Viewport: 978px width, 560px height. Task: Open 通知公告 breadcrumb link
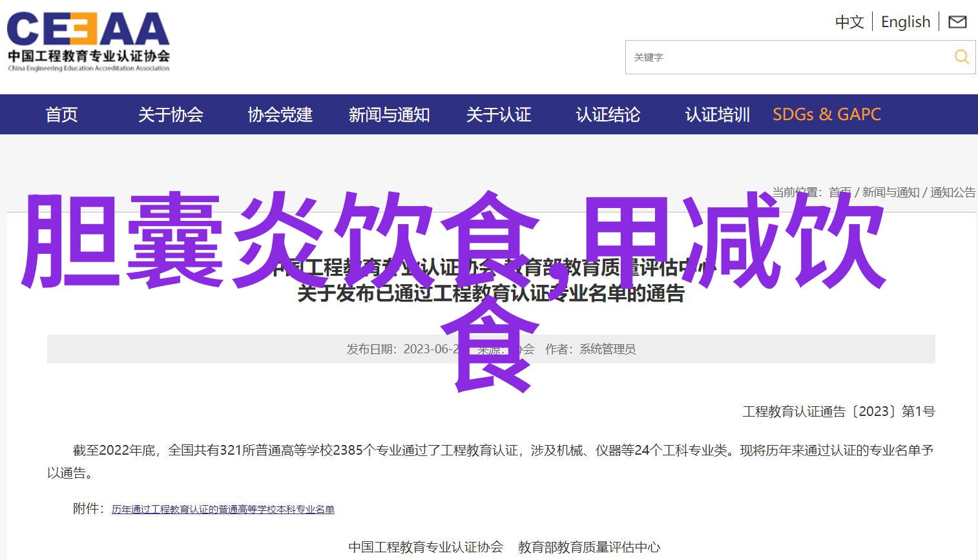[952, 192]
